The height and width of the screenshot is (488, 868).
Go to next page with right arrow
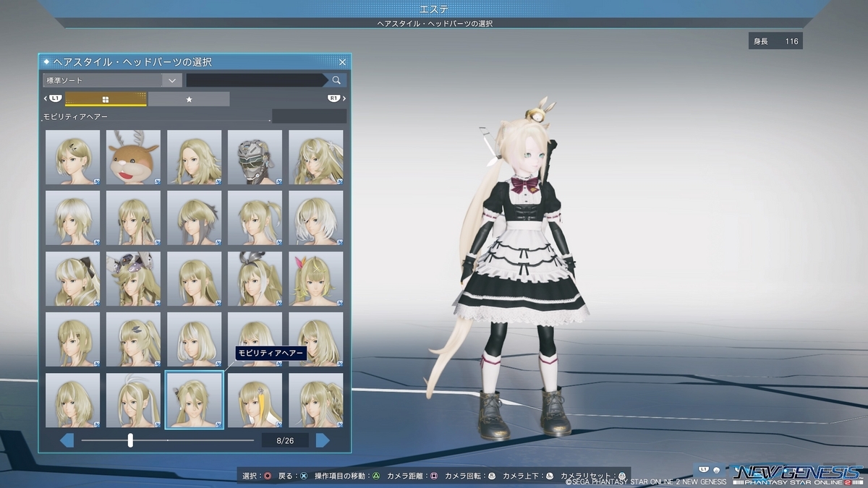pyautogui.click(x=323, y=440)
